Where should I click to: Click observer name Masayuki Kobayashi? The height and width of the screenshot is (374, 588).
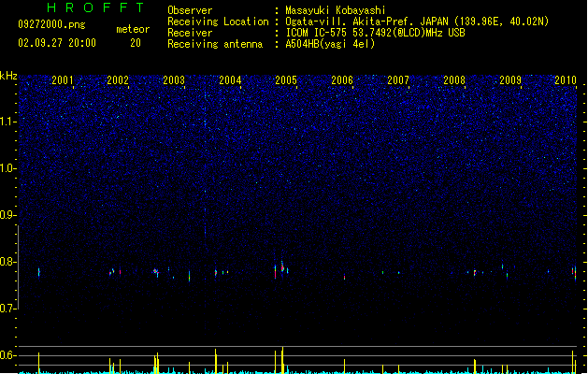click(x=335, y=10)
